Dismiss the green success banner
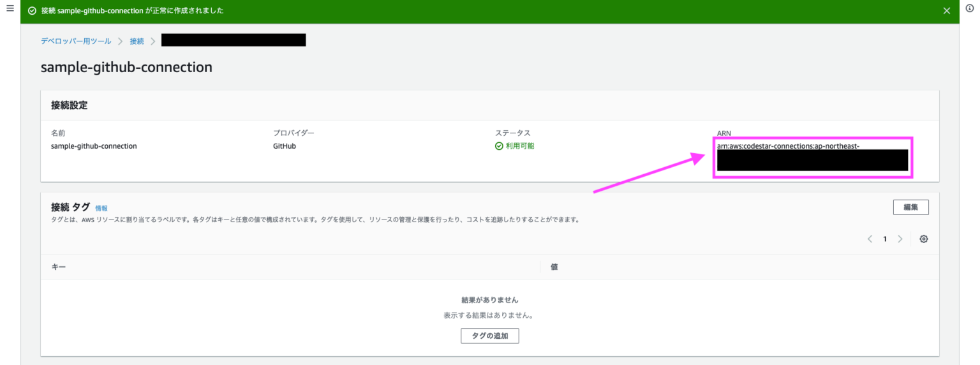The image size is (980, 365). pos(947,11)
